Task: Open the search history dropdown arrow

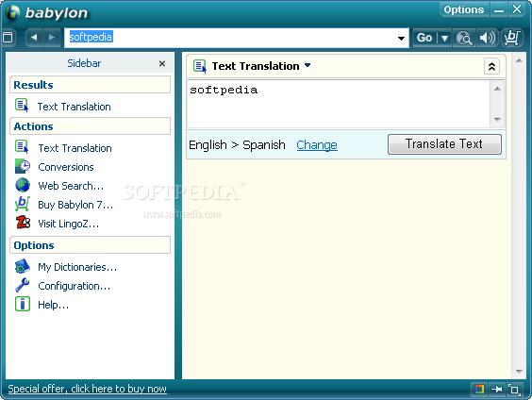Action: tap(401, 38)
